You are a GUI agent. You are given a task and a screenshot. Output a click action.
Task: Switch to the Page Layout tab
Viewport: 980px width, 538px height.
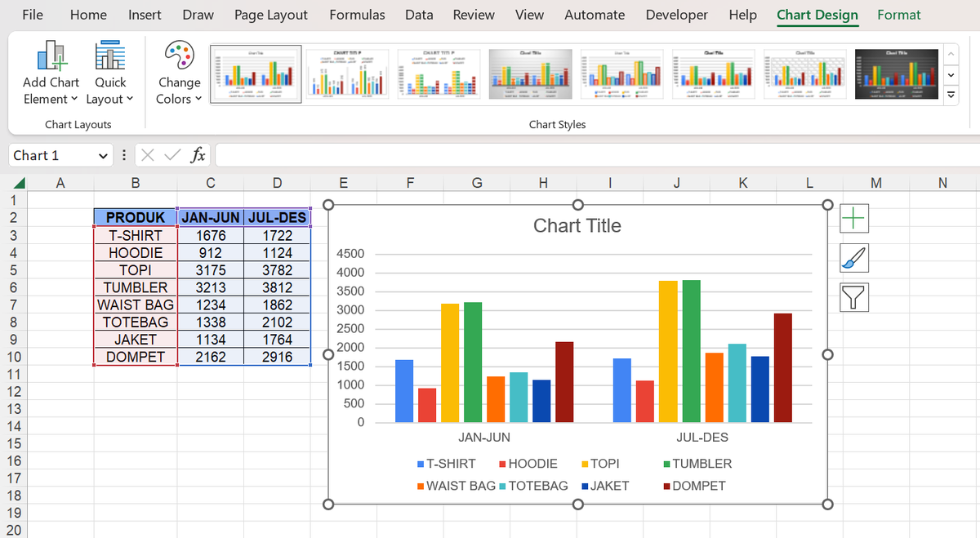point(271,15)
